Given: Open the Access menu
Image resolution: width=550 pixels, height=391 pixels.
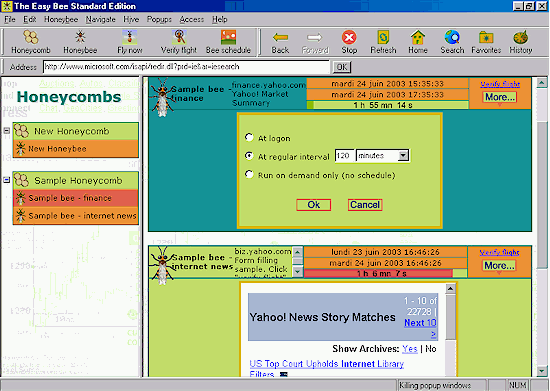Looking at the screenshot, I should (192, 19).
